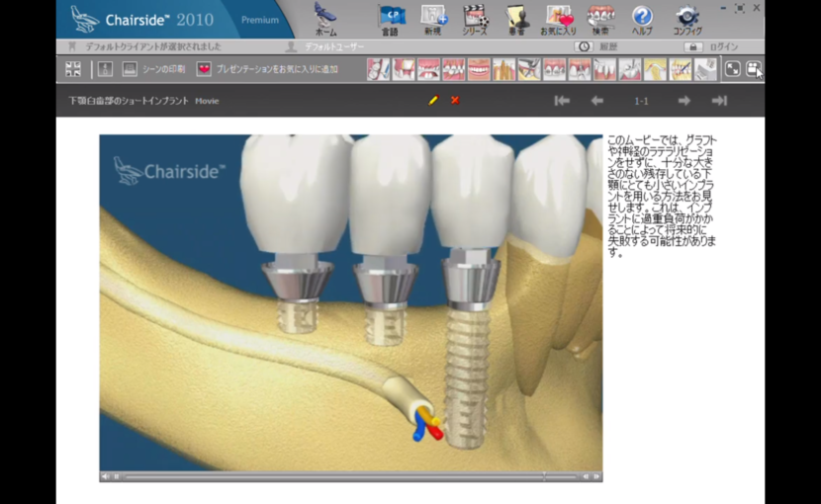
Task: Mute the movie with the speaker icon
Action: (x=106, y=476)
